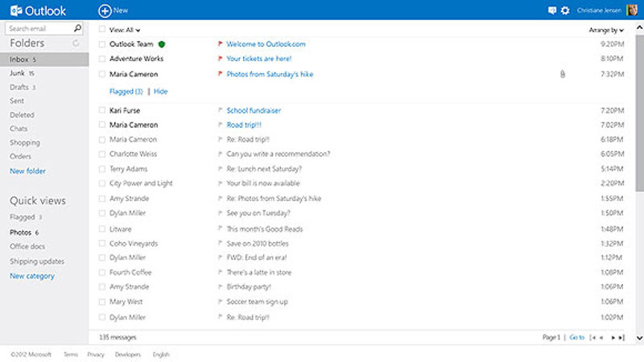The image size is (644, 362).
Task: Hide the flagged messages section
Action: tap(161, 92)
